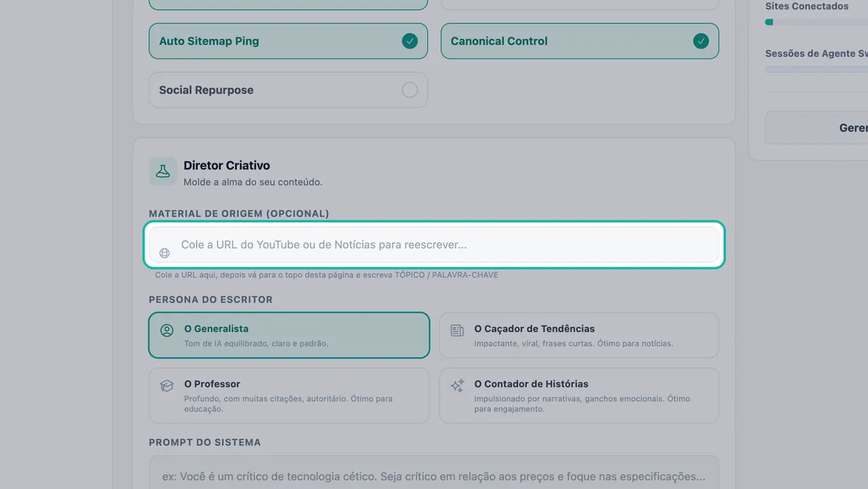Click the sparkles icon on O Contador de Histórias

click(x=457, y=386)
